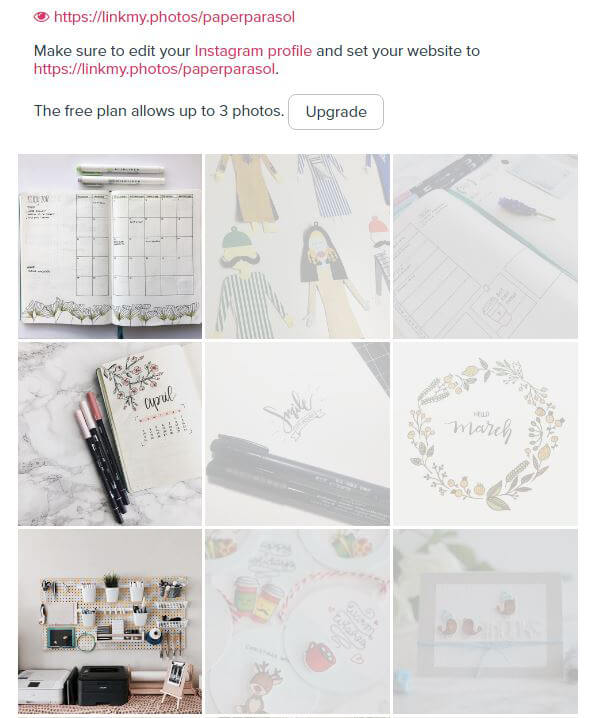Select the pegboard desk organizer photo

pyautogui.click(x=110, y=621)
